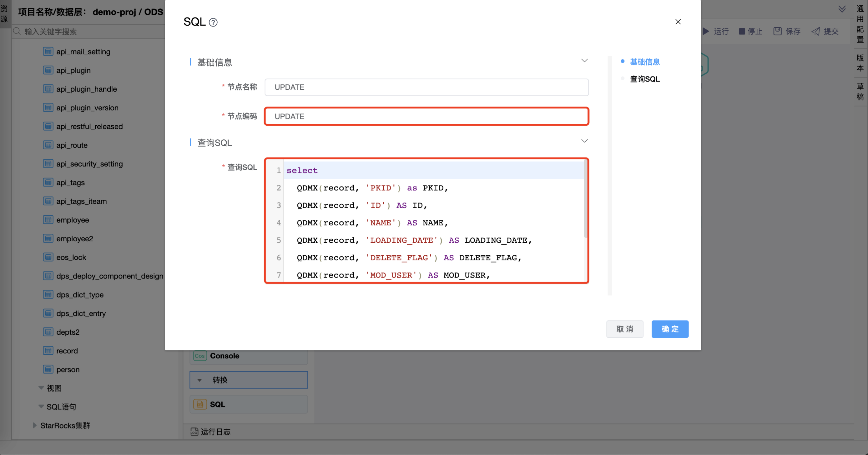Click the Stop (停止) toolbar icon
Screen dimensions: 868x455
click(742, 31)
